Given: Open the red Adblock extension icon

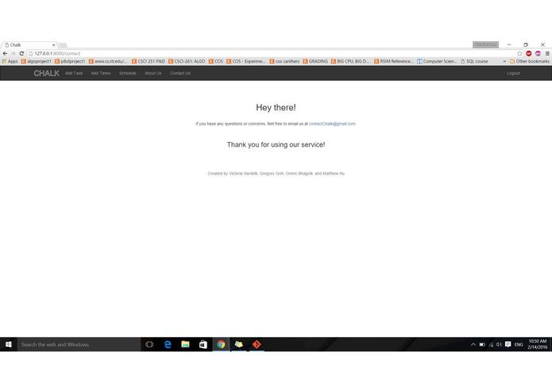Looking at the screenshot, I should tap(529, 53).
